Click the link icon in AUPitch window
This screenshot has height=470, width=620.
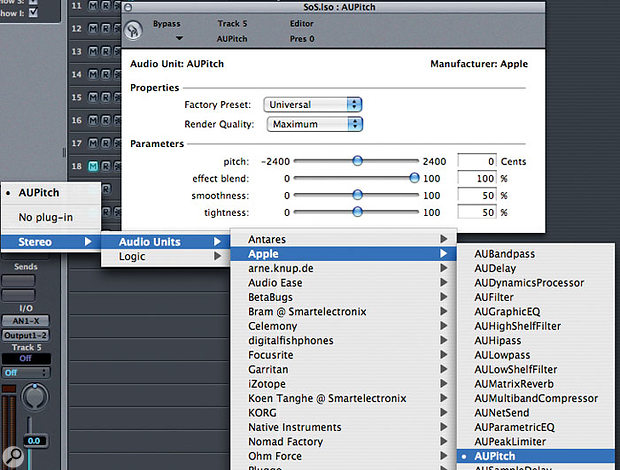point(133,30)
